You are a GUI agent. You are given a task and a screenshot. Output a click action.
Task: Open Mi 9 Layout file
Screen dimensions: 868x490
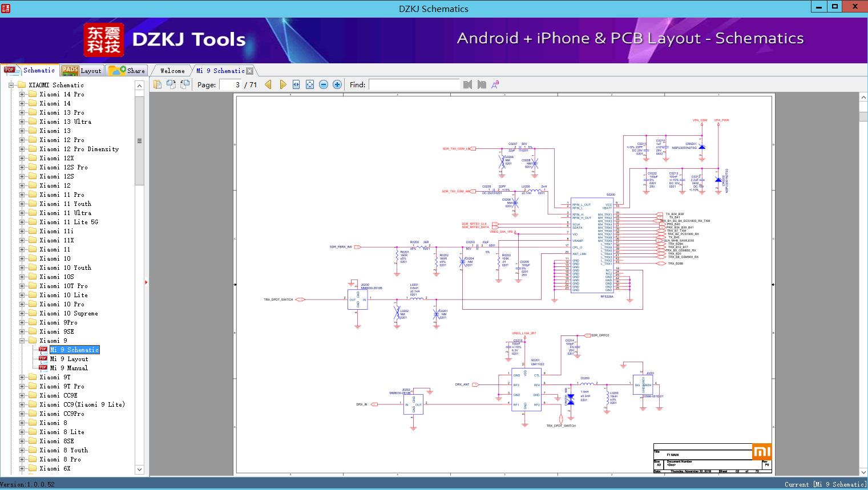pyautogui.click(x=68, y=359)
